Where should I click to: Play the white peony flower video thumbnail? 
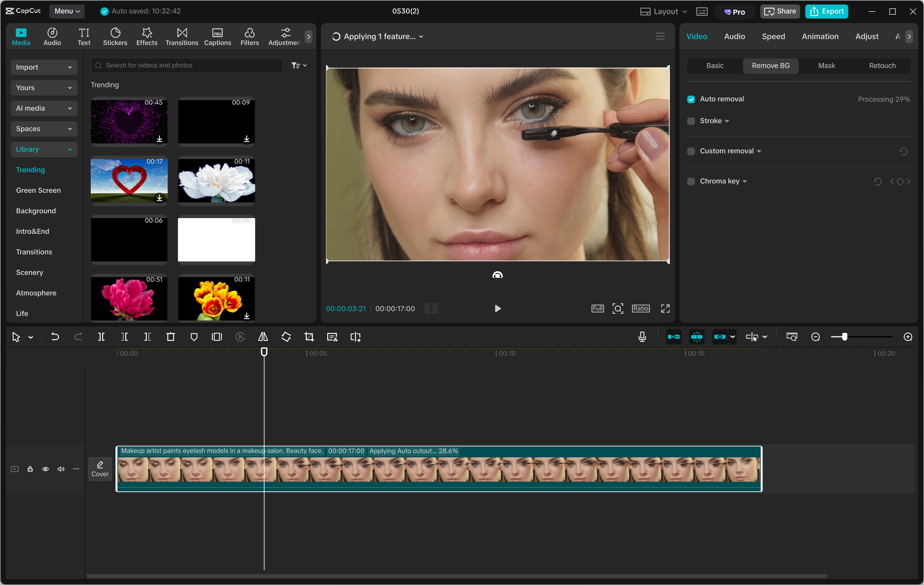(217, 181)
